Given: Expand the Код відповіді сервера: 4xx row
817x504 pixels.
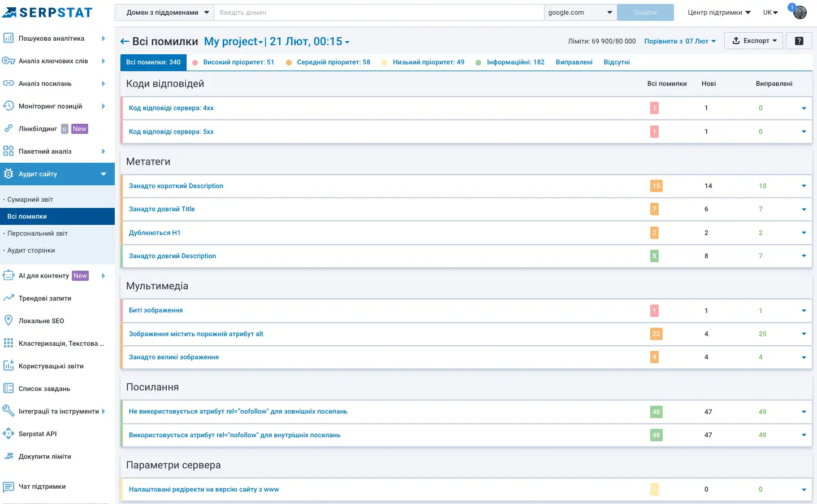Looking at the screenshot, I should click(803, 108).
